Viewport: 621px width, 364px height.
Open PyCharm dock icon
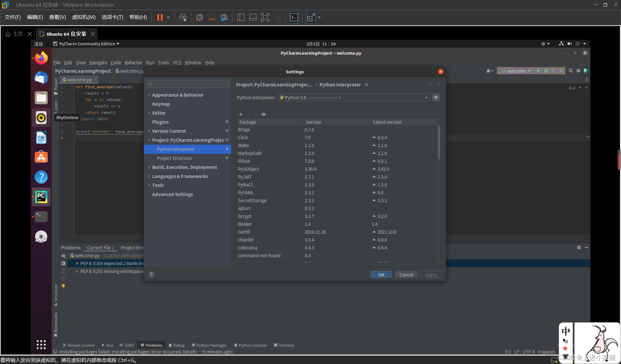pyautogui.click(x=41, y=196)
